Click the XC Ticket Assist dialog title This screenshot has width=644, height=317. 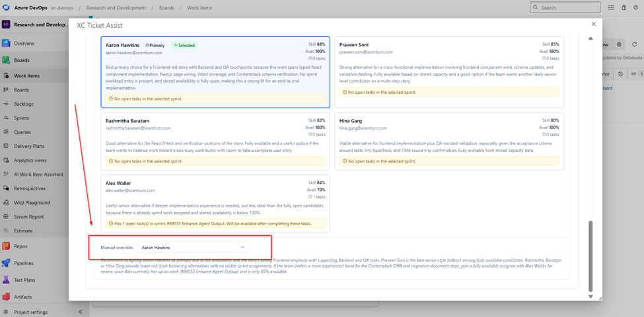click(99, 26)
